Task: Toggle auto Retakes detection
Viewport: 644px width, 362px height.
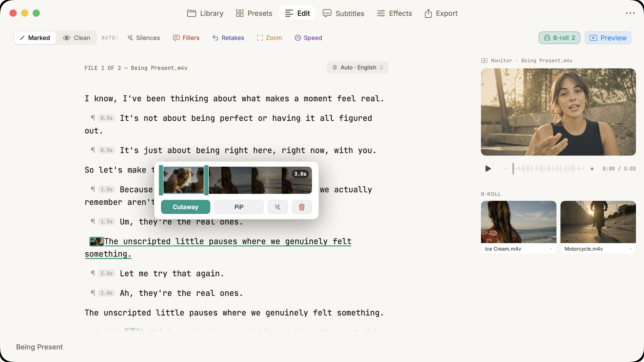Action: tap(228, 38)
